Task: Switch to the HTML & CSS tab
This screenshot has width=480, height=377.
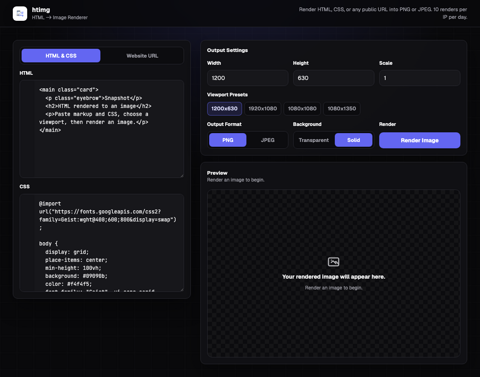Action: click(61, 56)
